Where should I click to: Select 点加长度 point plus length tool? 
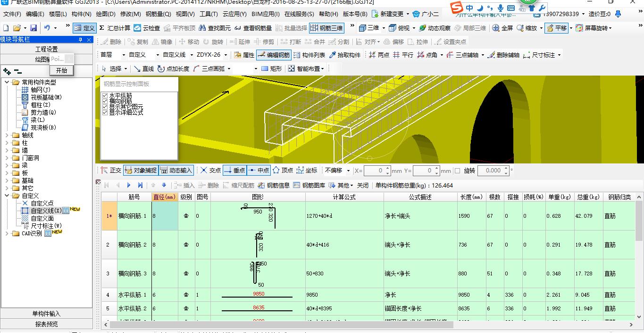coord(173,68)
